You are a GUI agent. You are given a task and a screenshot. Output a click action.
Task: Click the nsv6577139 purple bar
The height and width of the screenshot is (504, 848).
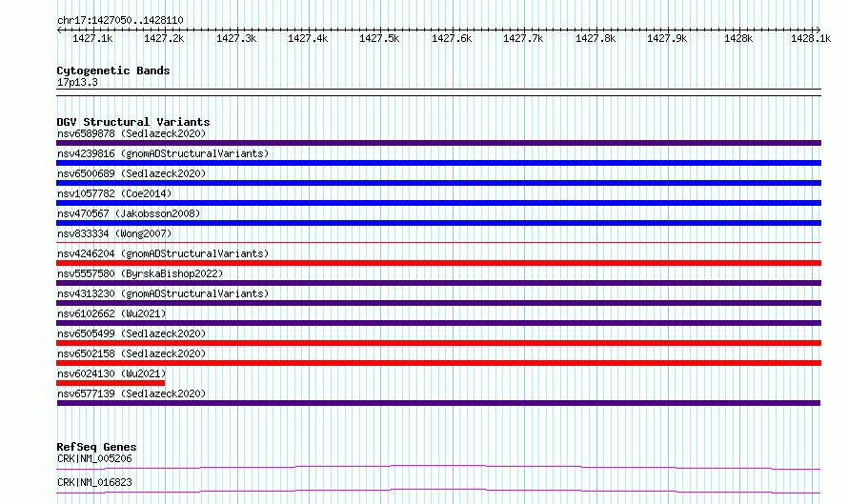[x=438, y=403]
